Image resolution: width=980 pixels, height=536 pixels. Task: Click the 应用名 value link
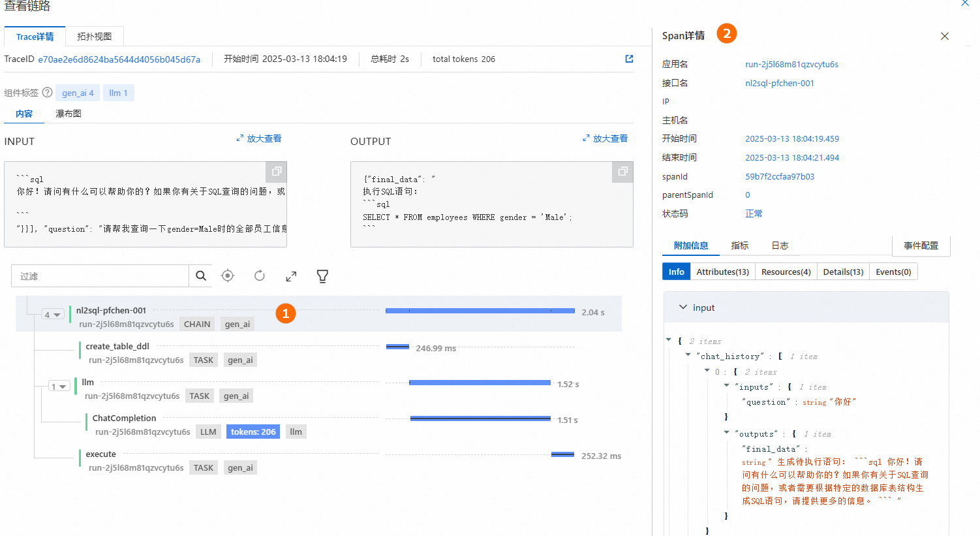click(792, 65)
